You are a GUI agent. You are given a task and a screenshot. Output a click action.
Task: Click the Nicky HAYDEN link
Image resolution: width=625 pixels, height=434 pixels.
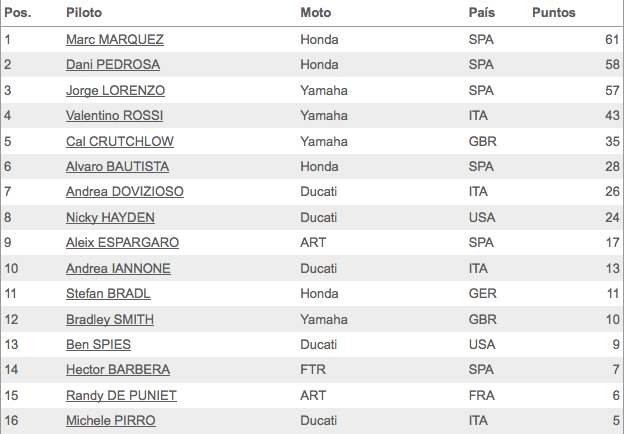pos(110,218)
